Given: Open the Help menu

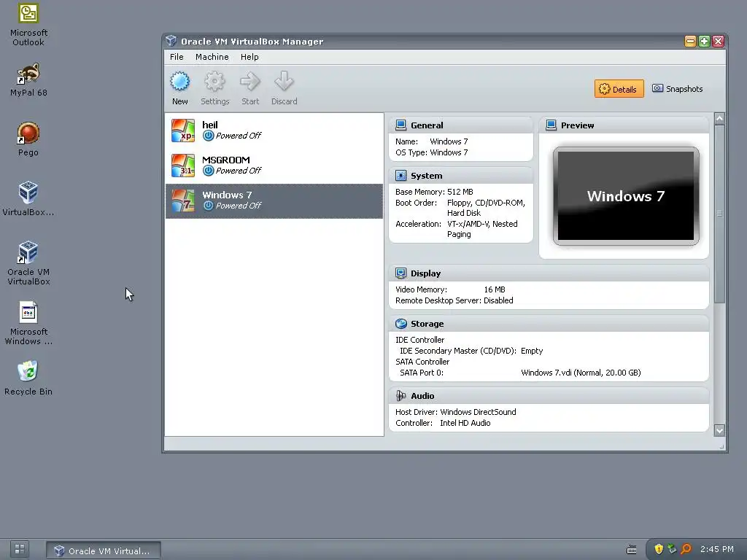Looking at the screenshot, I should (x=249, y=57).
